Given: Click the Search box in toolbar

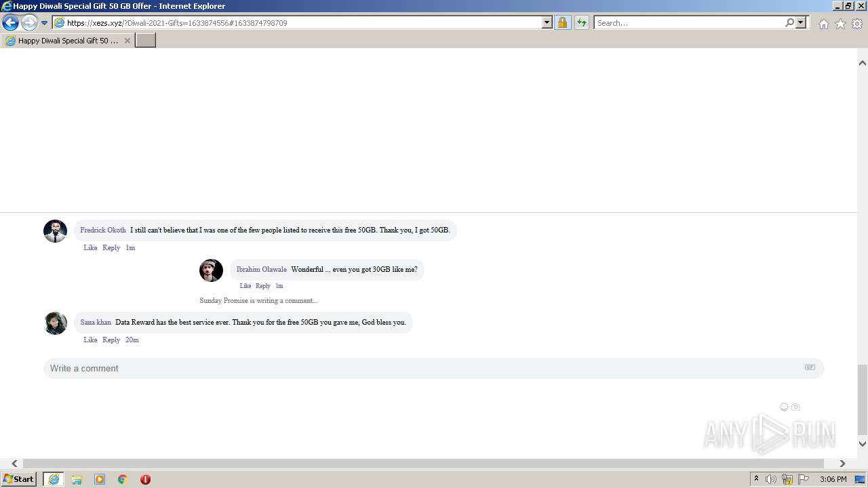Looking at the screenshot, I should coord(688,22).
